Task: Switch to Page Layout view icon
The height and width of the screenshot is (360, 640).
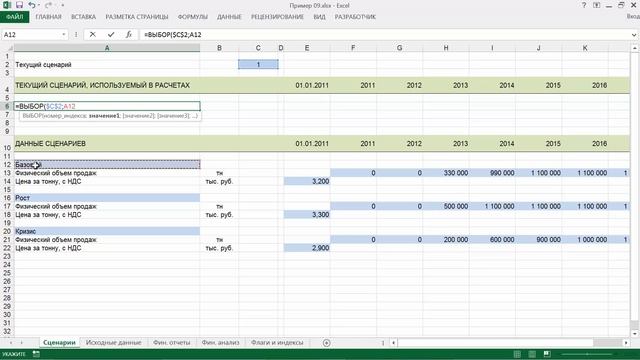Action: click(532, 354)
